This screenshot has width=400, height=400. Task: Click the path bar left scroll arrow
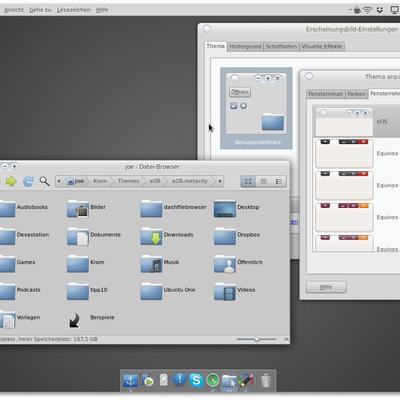(x=59, y=181)
